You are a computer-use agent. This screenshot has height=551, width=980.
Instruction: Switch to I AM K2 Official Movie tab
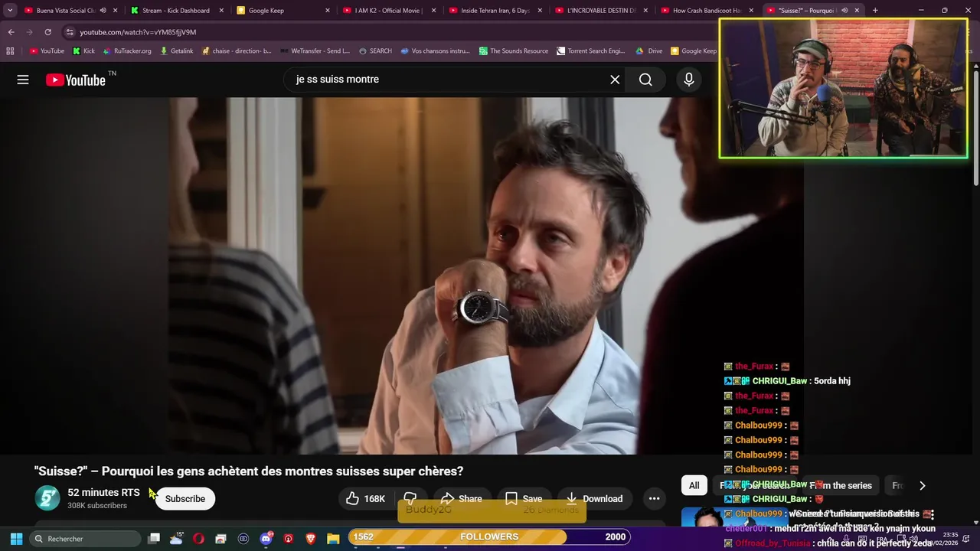click(387, 11)
